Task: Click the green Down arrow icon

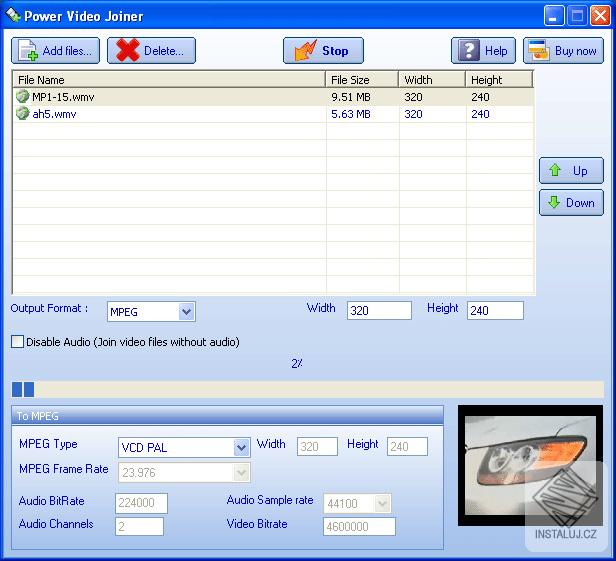Action: click(x=554, y=202)
